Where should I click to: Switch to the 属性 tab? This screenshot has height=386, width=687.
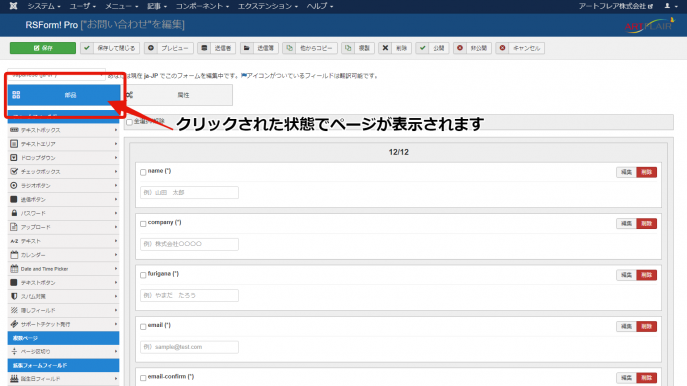coord(177,95)
